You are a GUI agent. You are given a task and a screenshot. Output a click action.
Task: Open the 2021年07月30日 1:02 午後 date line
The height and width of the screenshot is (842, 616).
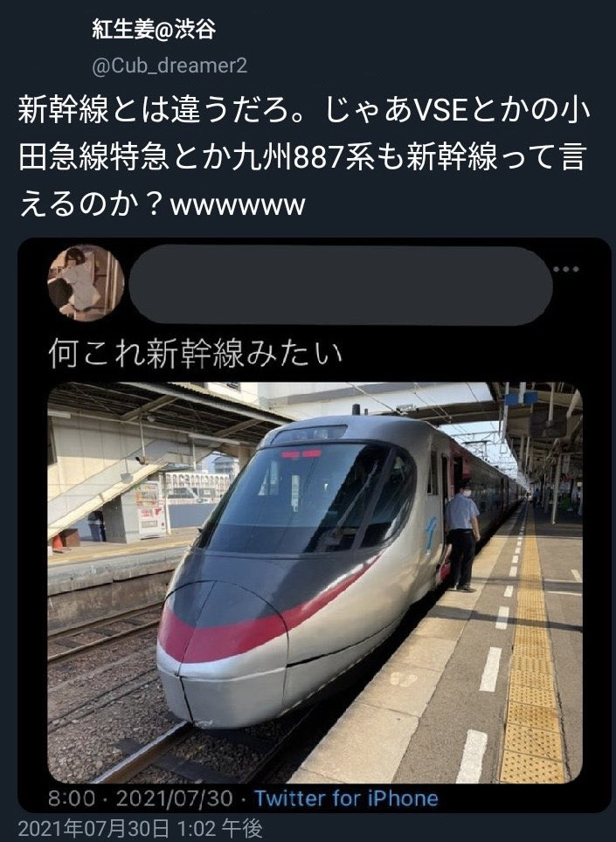(x=140, y=830)
